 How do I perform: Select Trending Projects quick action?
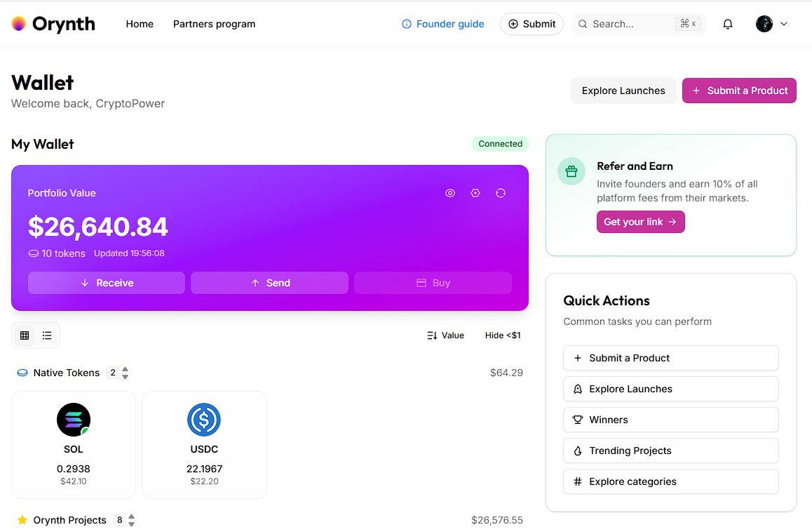[670, 451]
